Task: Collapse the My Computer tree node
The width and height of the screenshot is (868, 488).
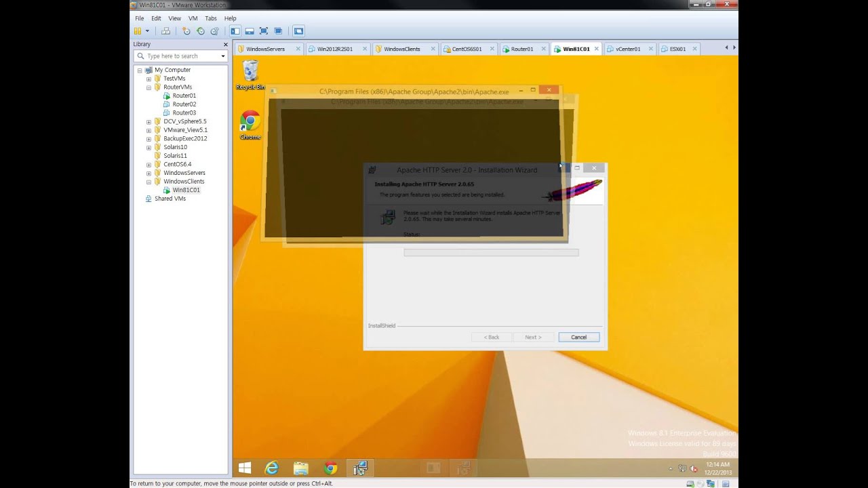Action: tap(140, 70)
